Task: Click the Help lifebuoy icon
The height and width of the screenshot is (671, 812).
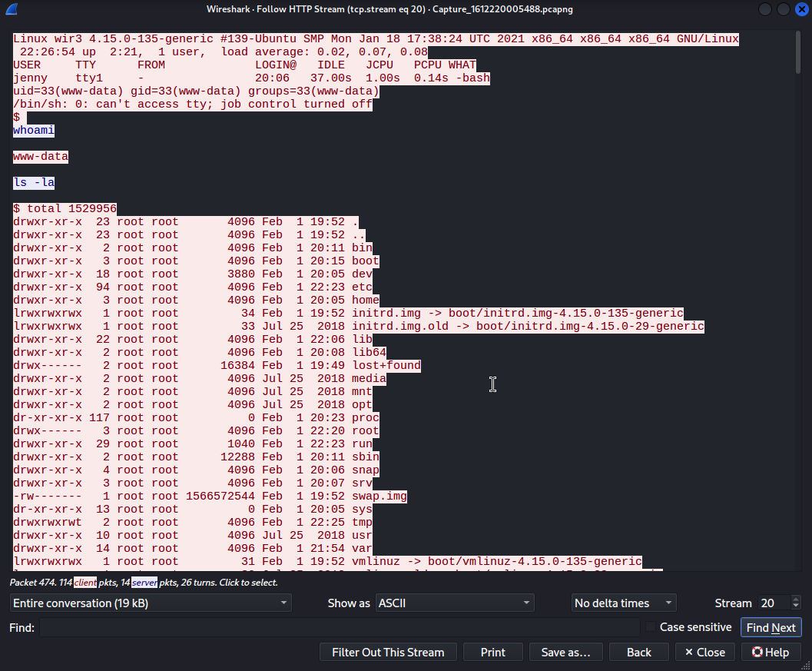Action: [x=757, y=652]
